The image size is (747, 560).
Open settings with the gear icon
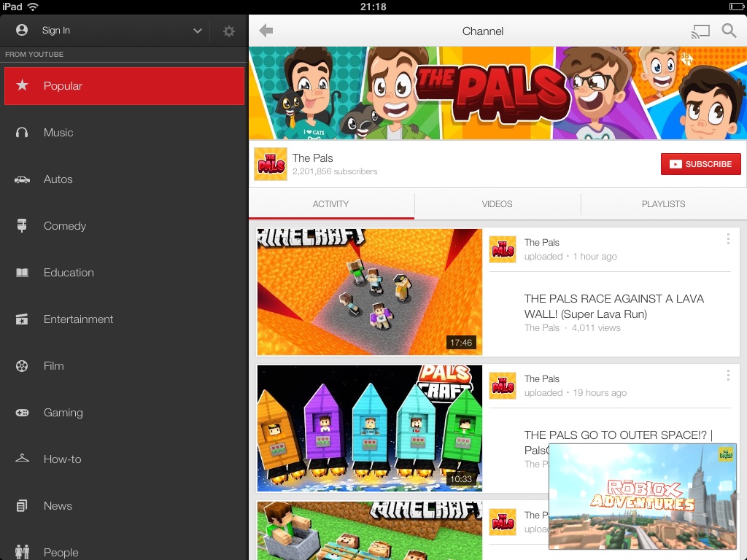[229, 31]
